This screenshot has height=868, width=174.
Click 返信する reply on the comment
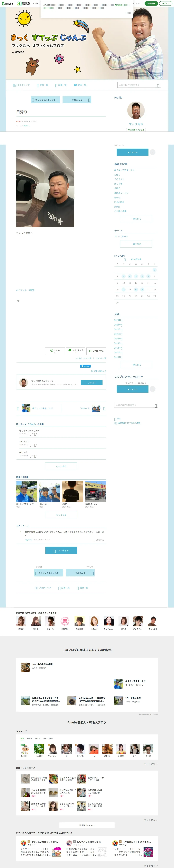(x=99, y=540)
